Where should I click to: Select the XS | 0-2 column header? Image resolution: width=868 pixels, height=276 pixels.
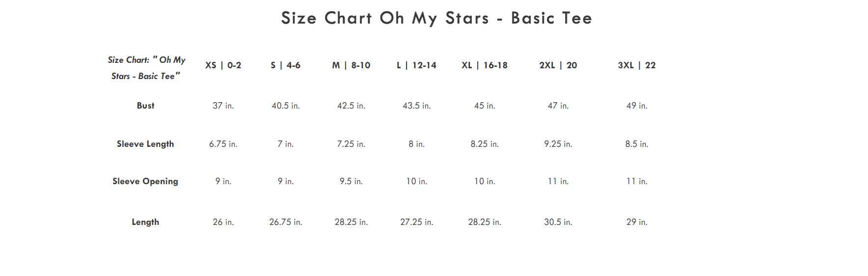(223, 65)
